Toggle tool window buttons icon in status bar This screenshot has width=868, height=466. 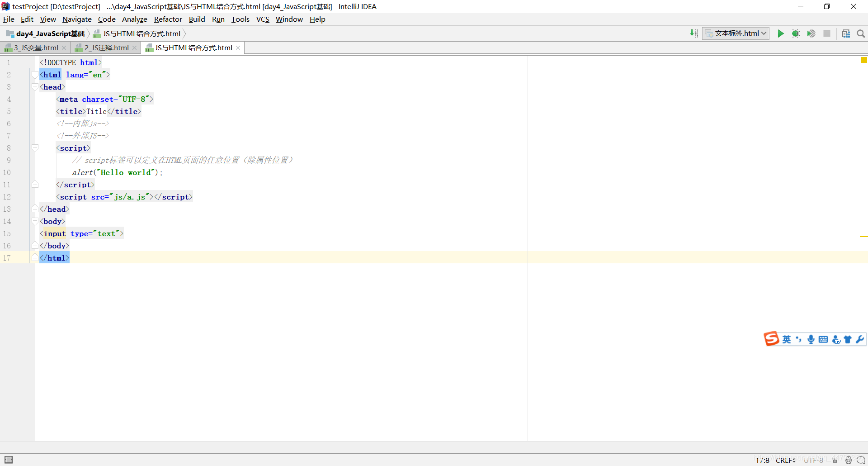tap(9, 460)
